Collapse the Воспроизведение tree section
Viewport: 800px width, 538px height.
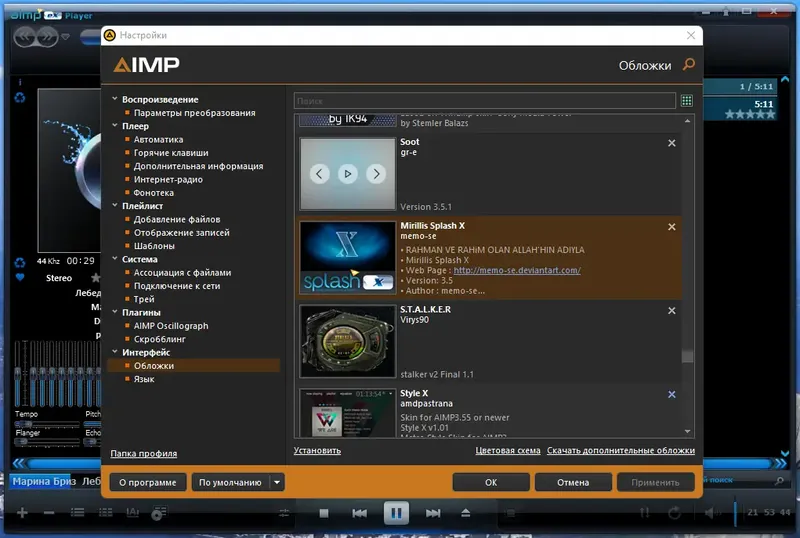pyautogui.click(x=115, y=99)
